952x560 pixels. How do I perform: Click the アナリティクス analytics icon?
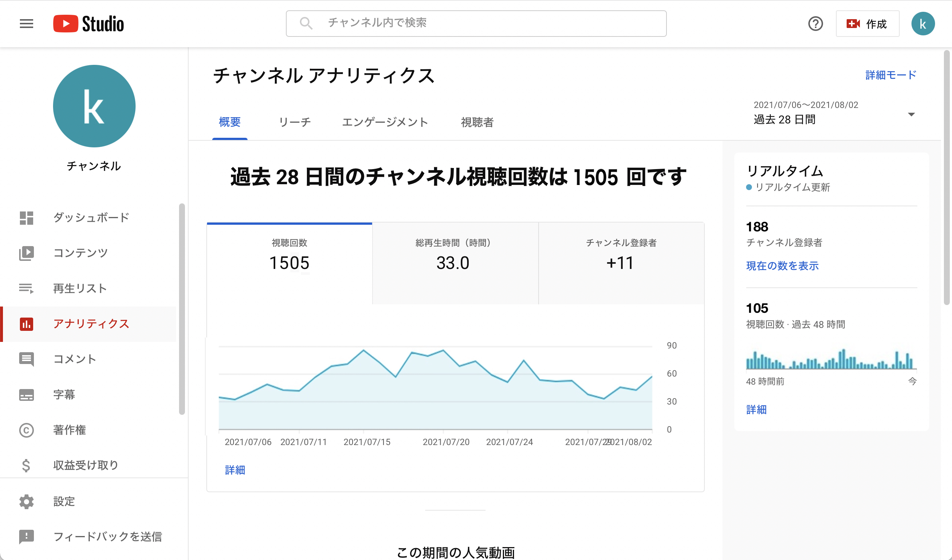coord(27,324)
